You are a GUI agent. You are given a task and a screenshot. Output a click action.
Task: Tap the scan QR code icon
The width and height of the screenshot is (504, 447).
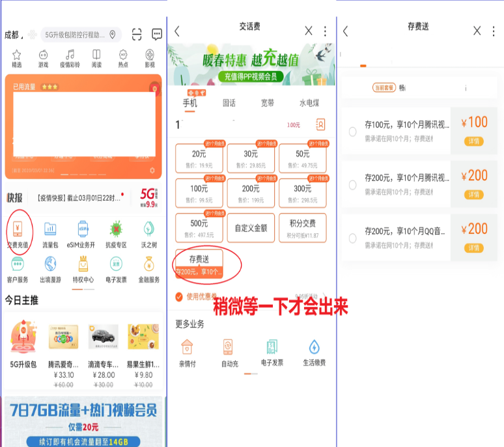137,35
